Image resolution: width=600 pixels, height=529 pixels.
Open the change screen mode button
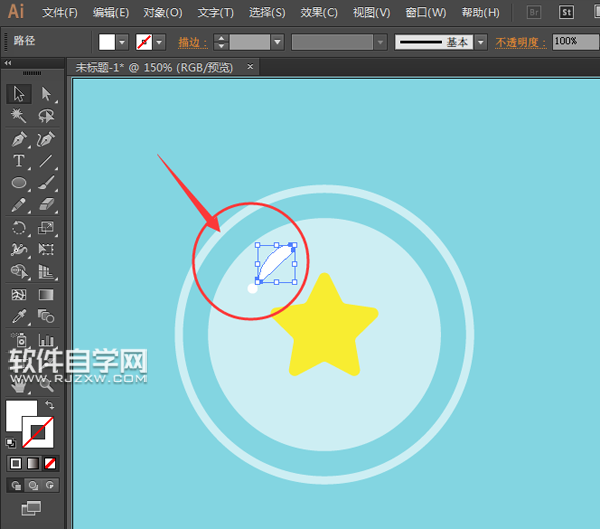point(31,508)
